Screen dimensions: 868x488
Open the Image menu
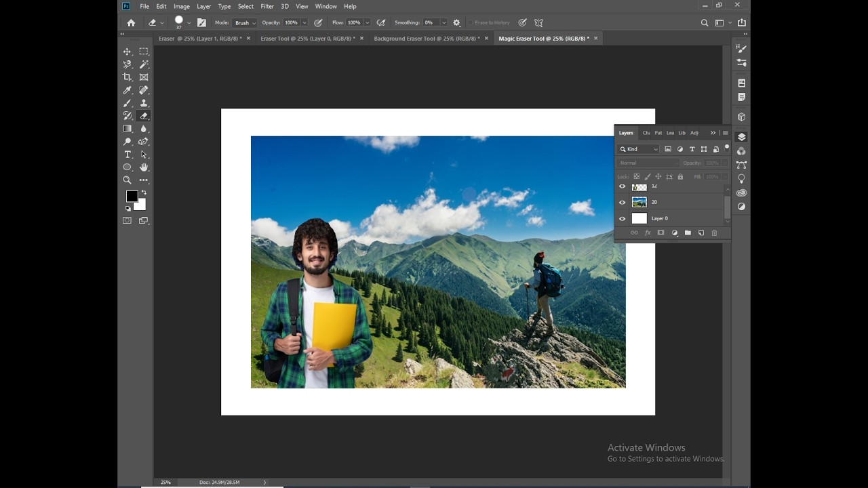click(x=182, y=6)
